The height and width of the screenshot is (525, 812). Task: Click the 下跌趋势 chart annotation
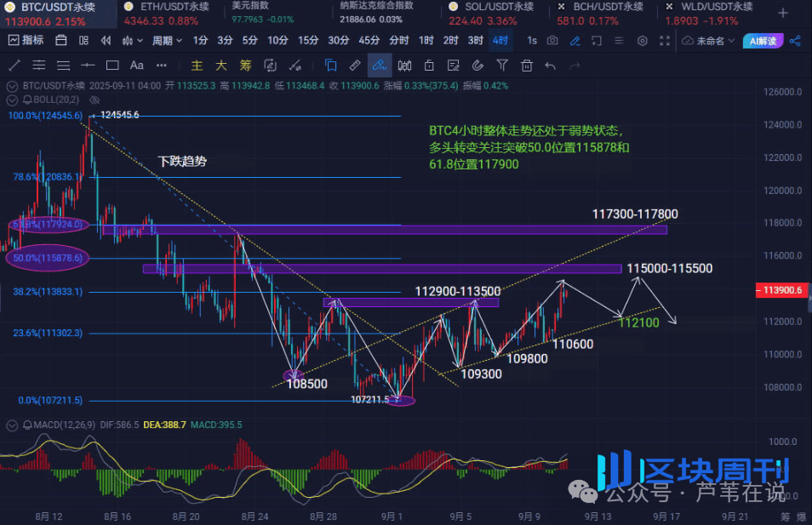(182, 161)
